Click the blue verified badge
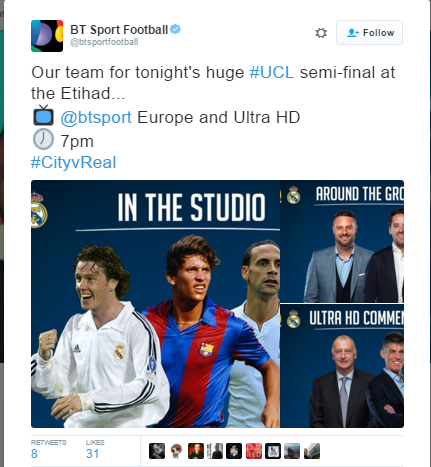Image resolution: width=431 pixels, height=467 pixels. tap(175, 29)
